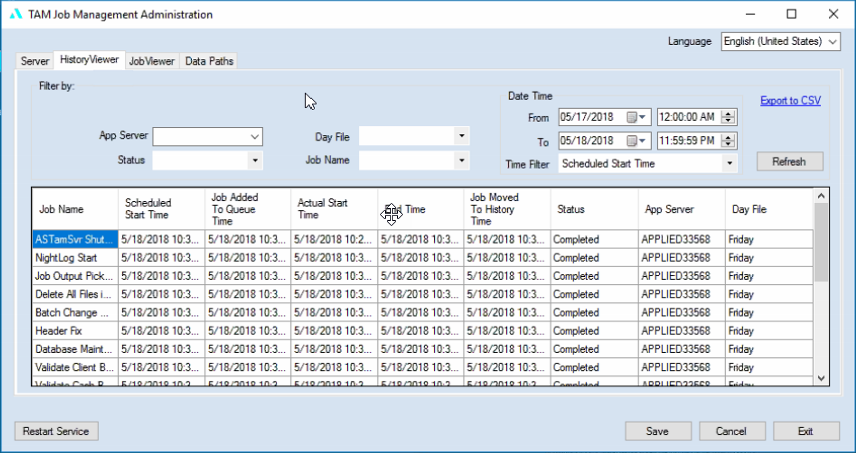Select the HistoryViewer tab

[x=90, y=60]
